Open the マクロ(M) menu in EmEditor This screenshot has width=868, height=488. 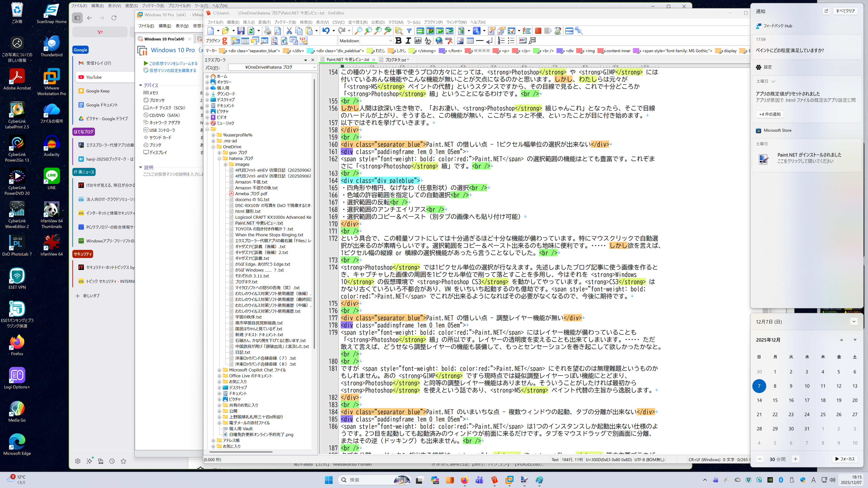(395, 22)
